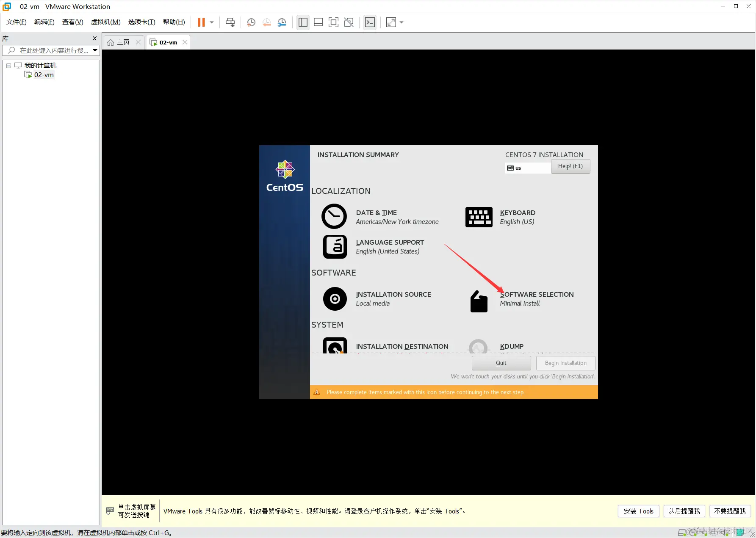Pause the virtual machine

(201, 22)
